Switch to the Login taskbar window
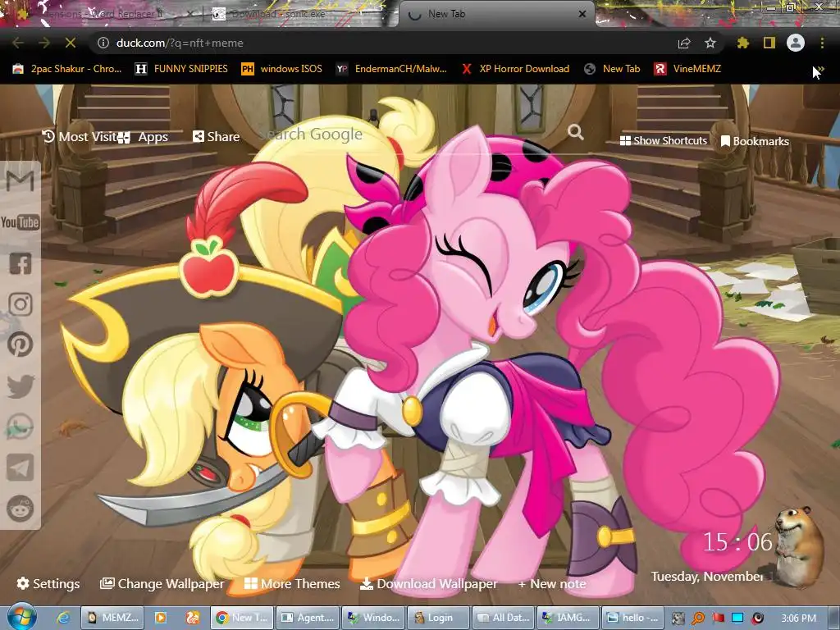This screenshot has width=840, height=630. [438, 618]
